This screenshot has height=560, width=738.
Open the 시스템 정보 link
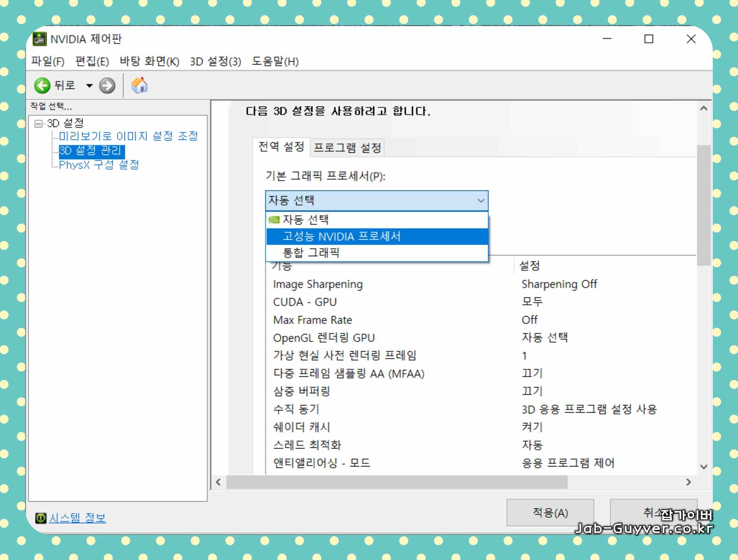[x=78, y=518]
